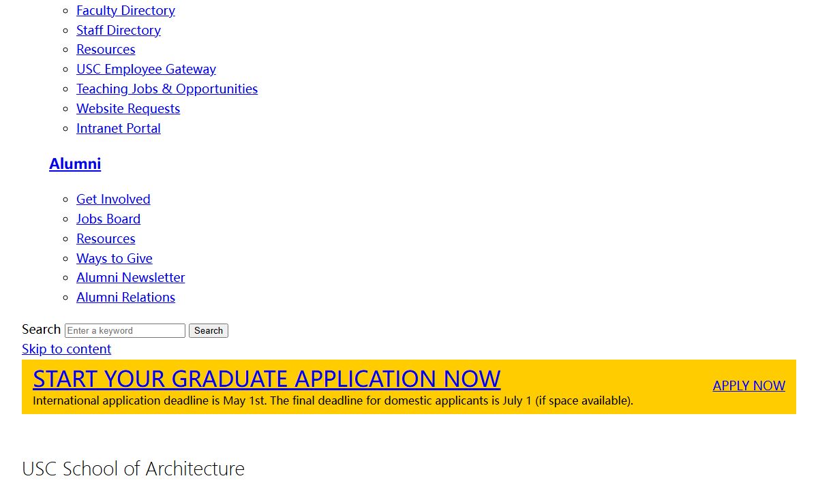The height and width of the screenshot is (504, 818).
Task: Click Resources link under Alumni section
Action: click(106, 238)
